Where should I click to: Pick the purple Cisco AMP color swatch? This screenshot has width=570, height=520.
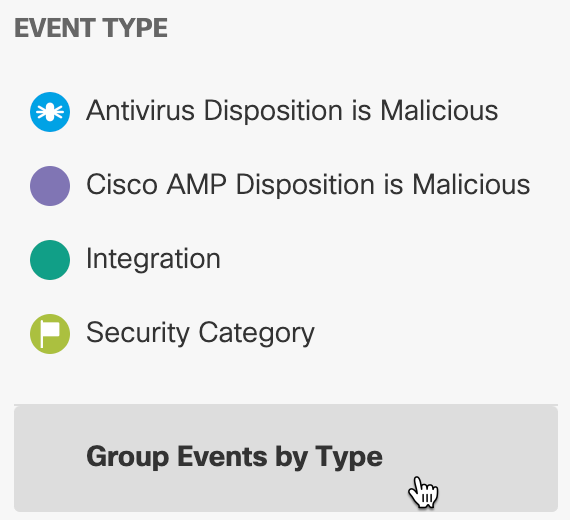[x=50, y=186]
